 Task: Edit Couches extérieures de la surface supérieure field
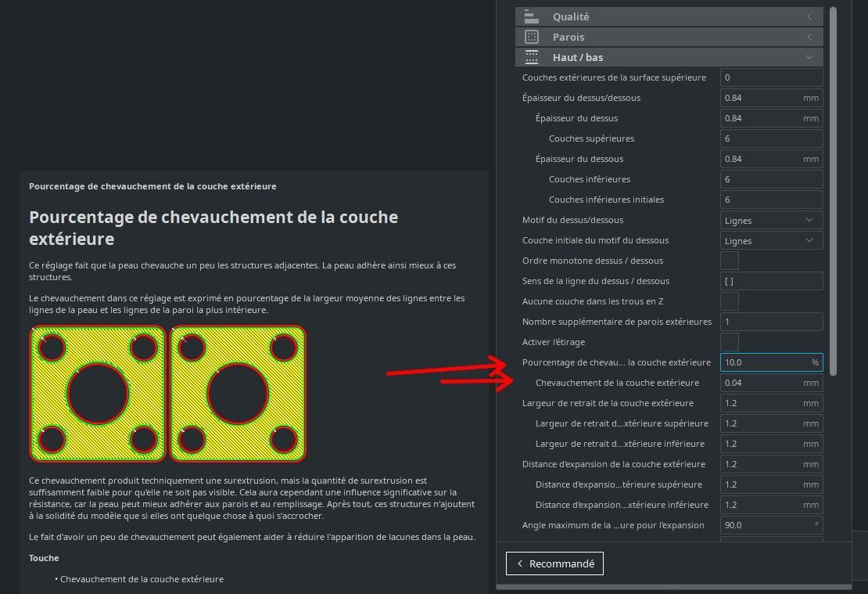pyautogui.click(x=771, y=77)
